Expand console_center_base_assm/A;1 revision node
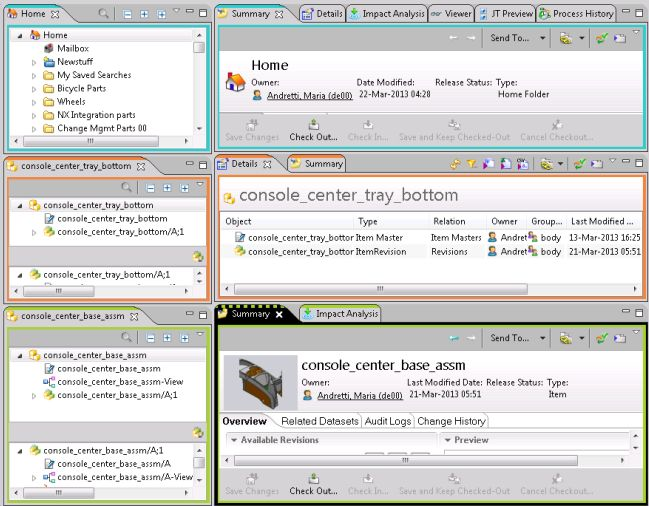The height and width of the screenshot is (506, 649). 34,396
